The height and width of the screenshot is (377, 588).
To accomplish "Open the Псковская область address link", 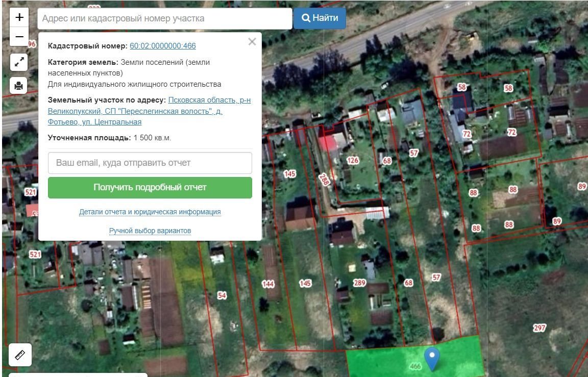I will [149, 111].
